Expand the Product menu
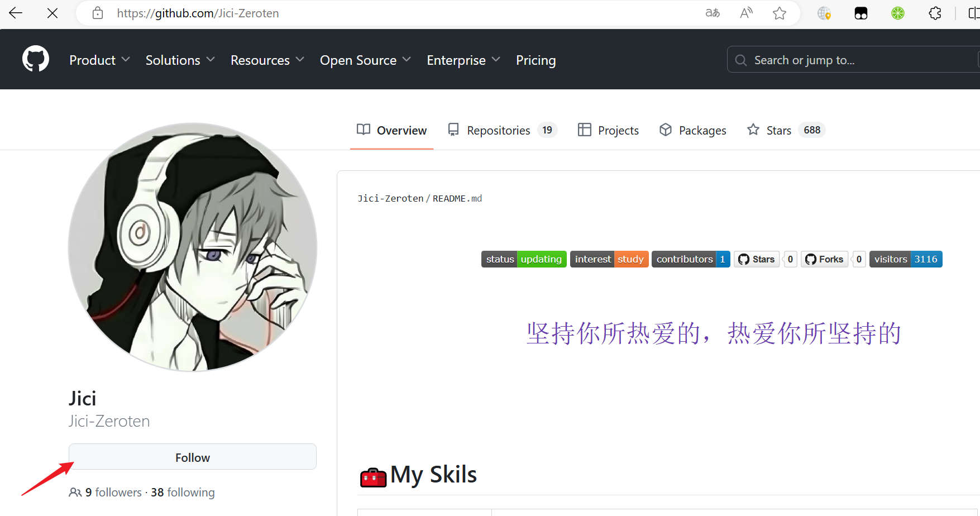The height and width of the screenshot is (516, 980). (x=100, y=60)
